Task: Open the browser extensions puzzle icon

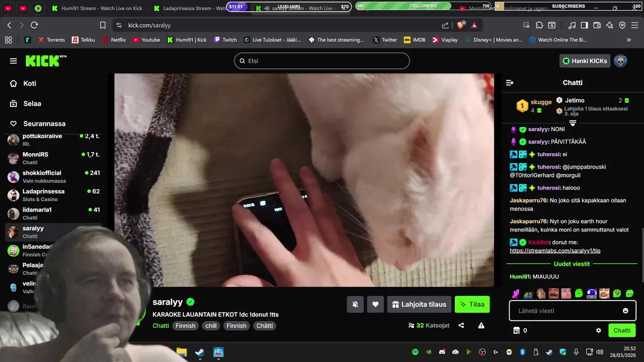Action: pos(539,25)
